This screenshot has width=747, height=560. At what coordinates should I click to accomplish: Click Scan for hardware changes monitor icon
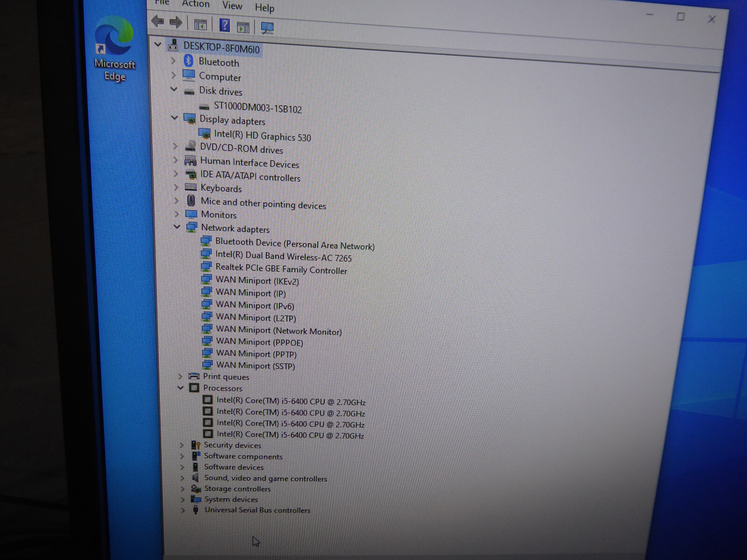267,28
